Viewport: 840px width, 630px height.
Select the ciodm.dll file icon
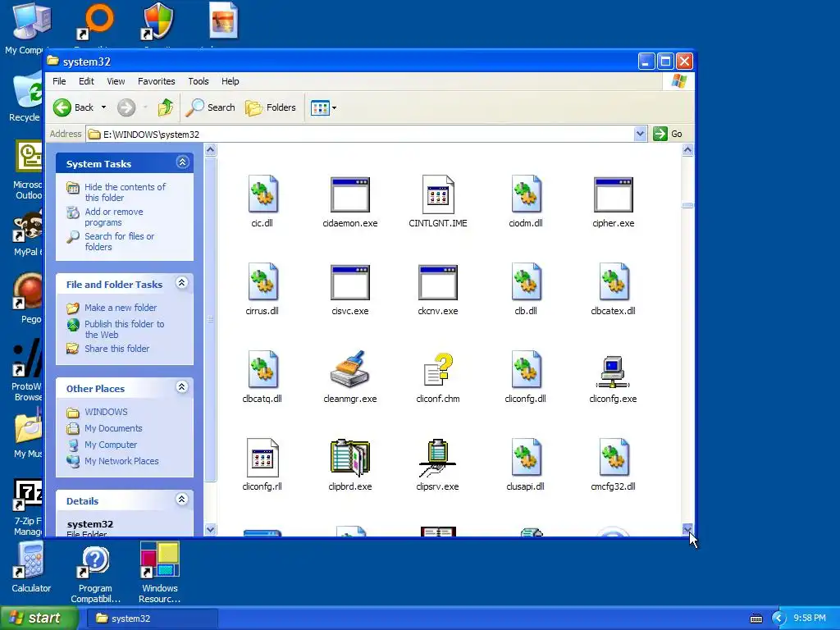(526, 194)
